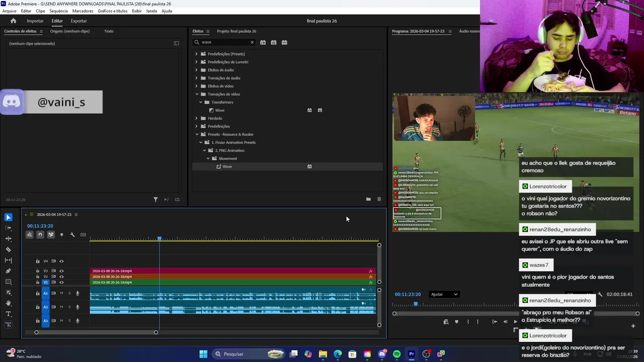Open Program Monitor settings wrench
This screenshot has width=644, height=362.
(600, 294)
